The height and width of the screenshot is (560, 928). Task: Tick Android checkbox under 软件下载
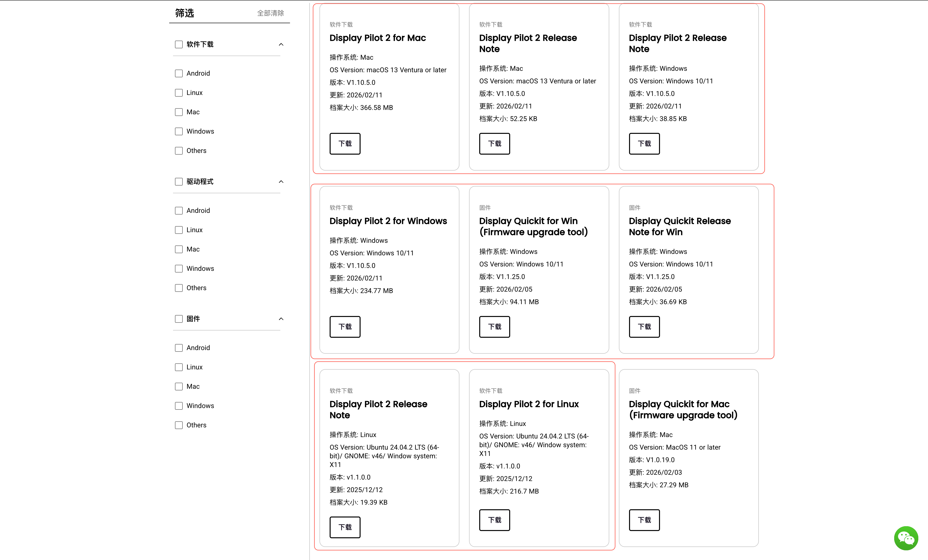(x=179, y=73)
